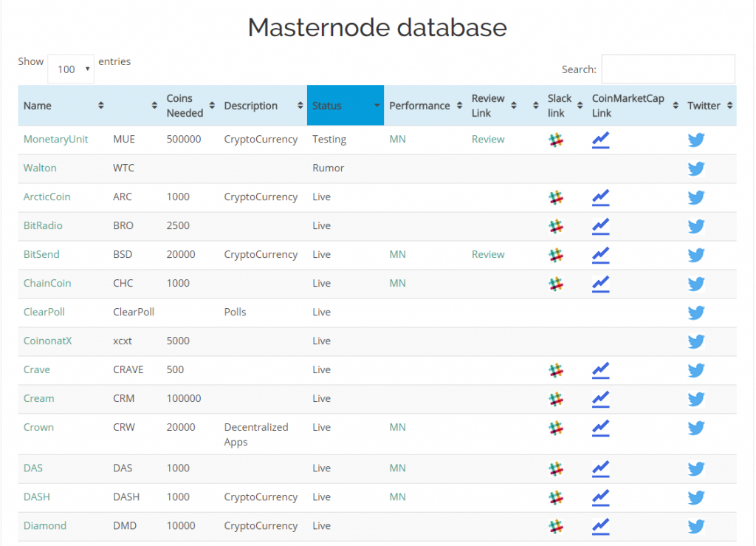756x546 pixels.
Task: Open the DAS name link
Action: point(32,468)
